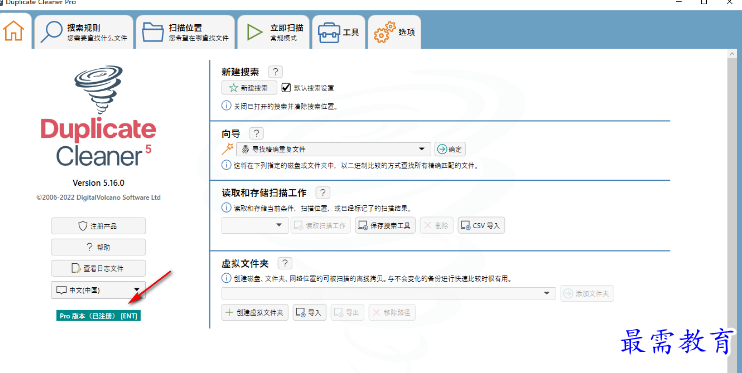The image size is (742, 373).
Task: Click the 添加文件夹 button
Action: 587,293
